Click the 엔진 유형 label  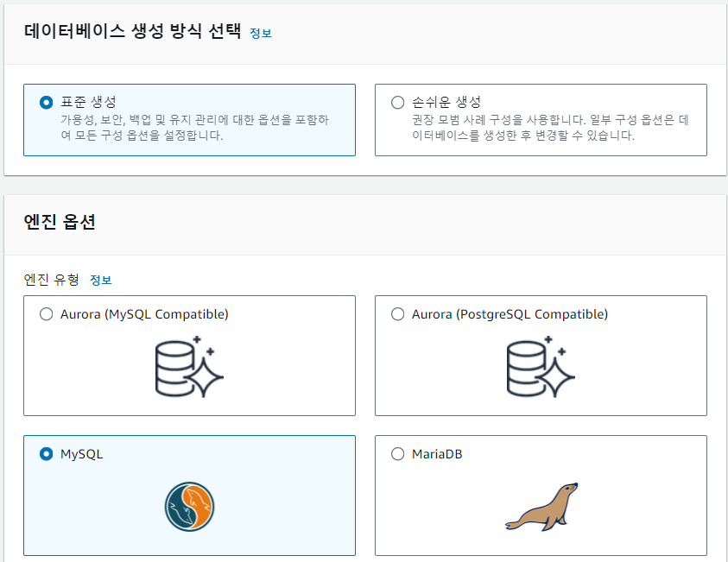click(52, 280)
